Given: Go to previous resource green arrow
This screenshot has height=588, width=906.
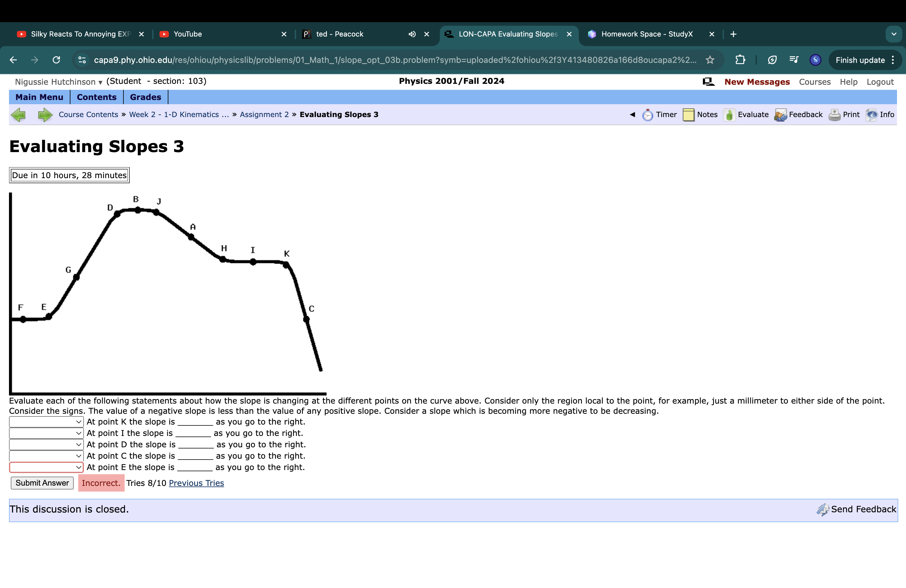Looking at the screenshot, I should pyautogui.click(x=18, y=115).
